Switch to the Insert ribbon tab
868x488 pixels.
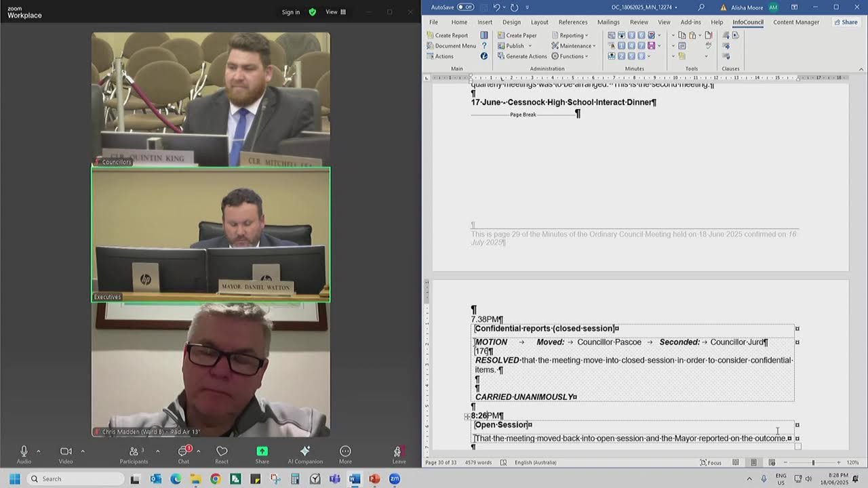point(485,22)
